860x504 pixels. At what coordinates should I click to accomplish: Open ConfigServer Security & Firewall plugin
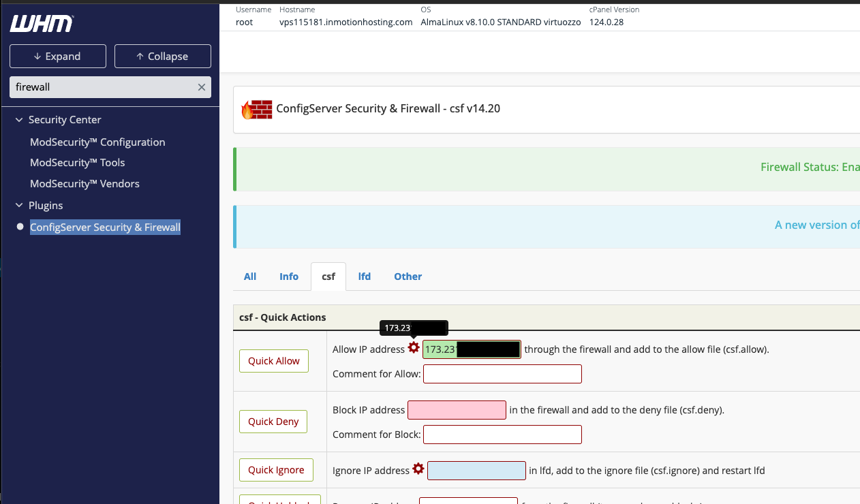105,227
